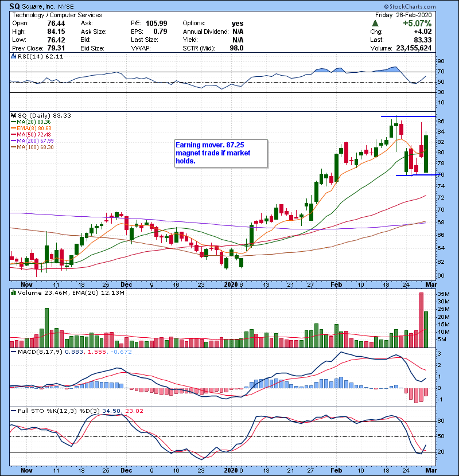Click the date Friday 28-Feb-2020
The image size is (459, 476).
pos(403,15)
